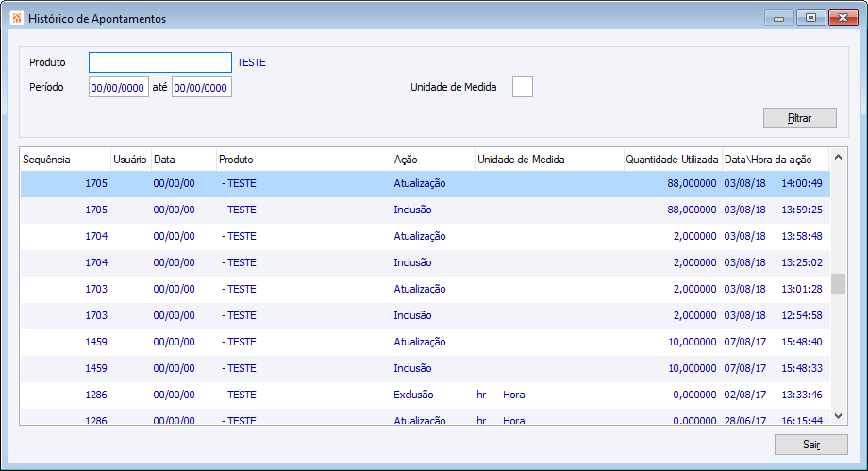
Task: Click the Data\Hora da ação column header
Action: coord(776,160)
